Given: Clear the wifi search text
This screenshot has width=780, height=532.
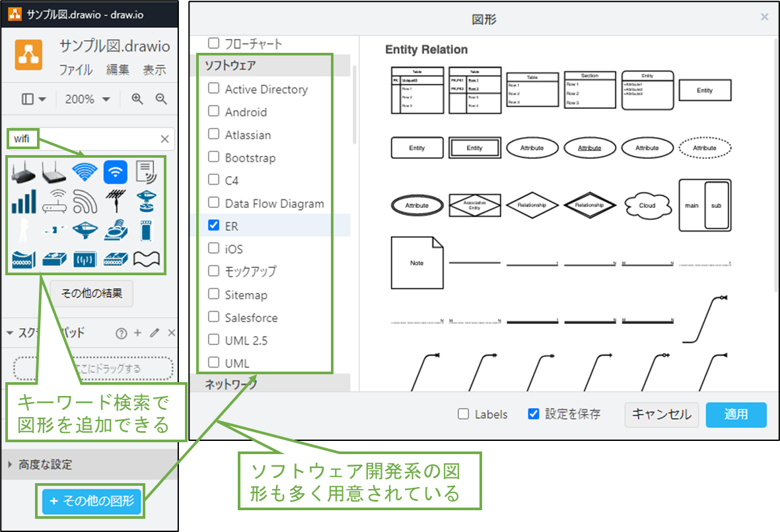Looking at the screenshot, I should point(164,139).
